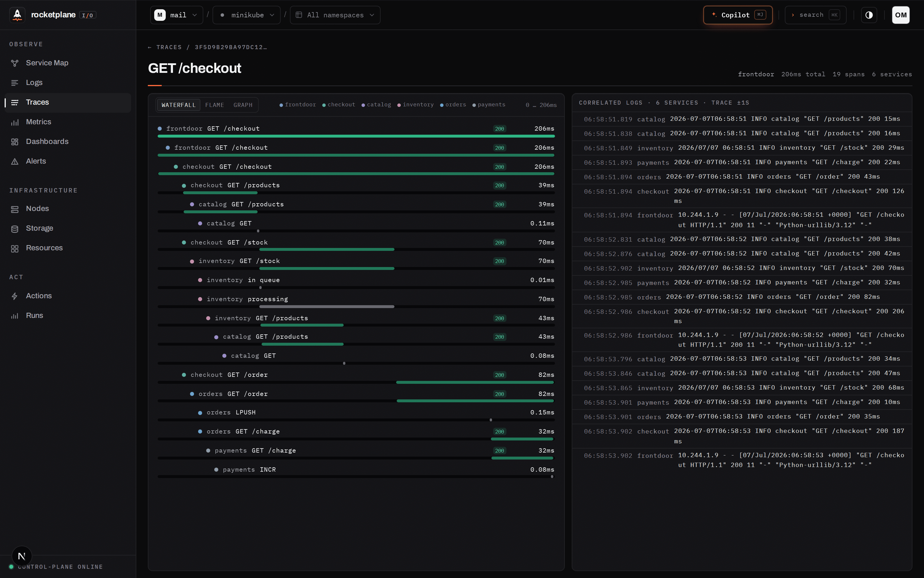Click the checkout legend color dot

pyautogui.click(x=324, y=105)
